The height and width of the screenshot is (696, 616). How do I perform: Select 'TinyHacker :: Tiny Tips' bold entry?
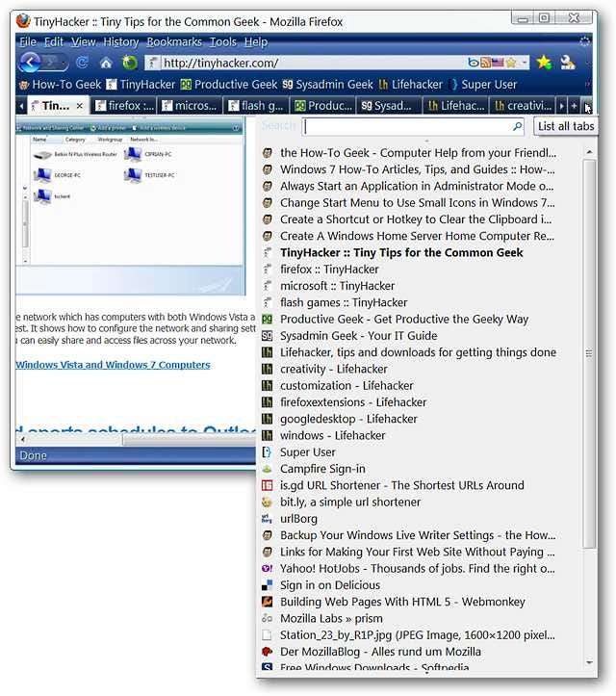[418, 252]
